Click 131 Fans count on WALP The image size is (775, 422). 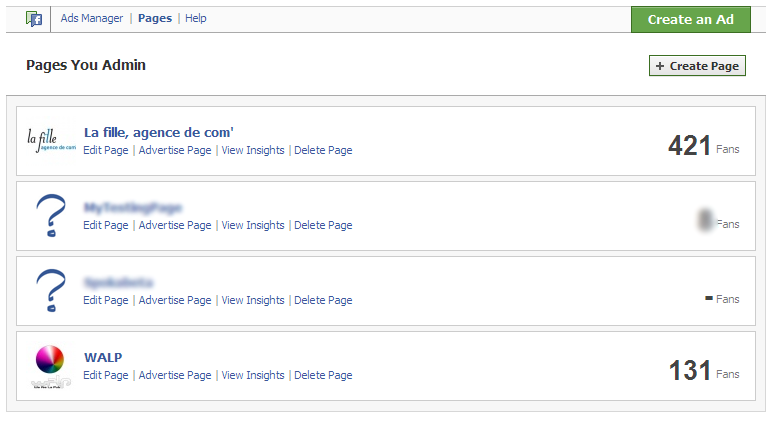[x=704, y=371]
